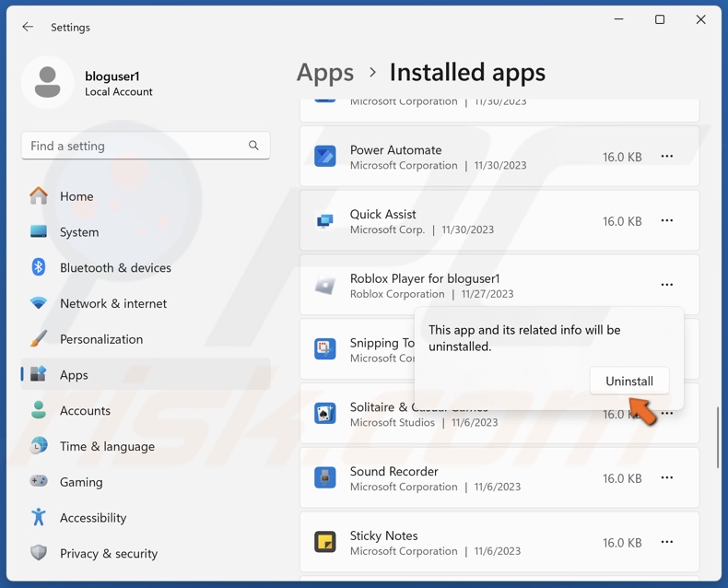
Task: Open Personalization settings
Action: 101,339
